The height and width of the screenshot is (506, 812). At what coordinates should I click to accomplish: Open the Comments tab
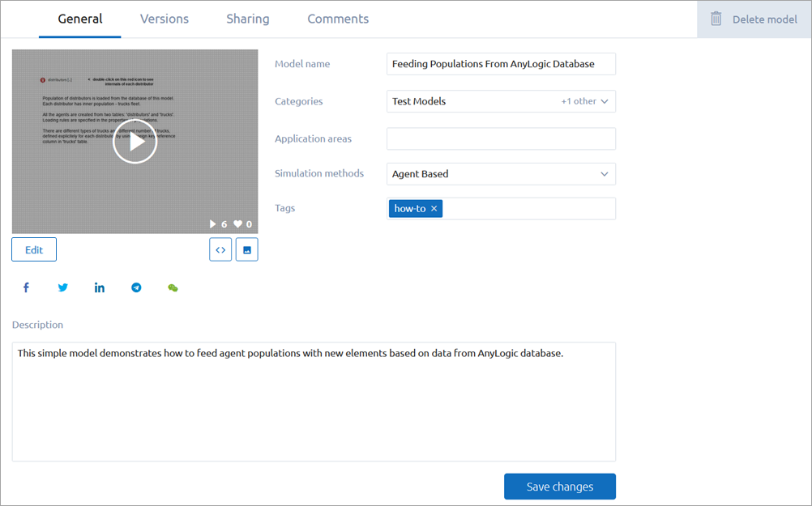pyautogui.click(x=337, y=19)
